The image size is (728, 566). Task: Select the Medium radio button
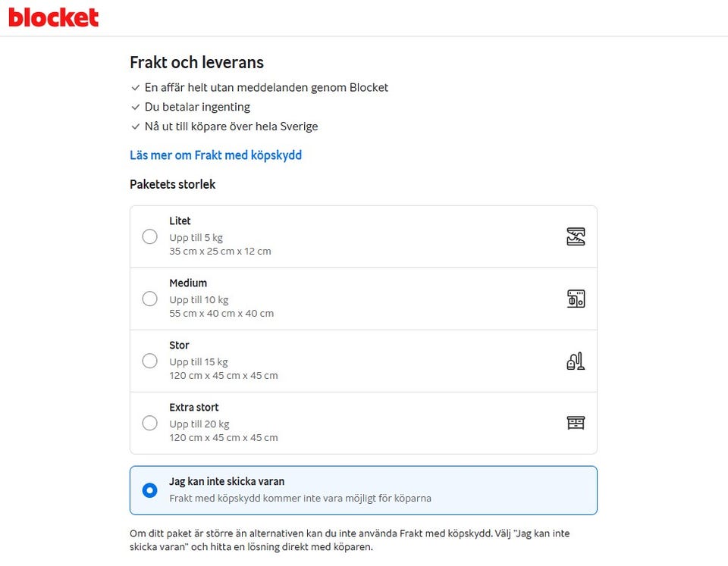pyautogui.click(x=149, y=299)
